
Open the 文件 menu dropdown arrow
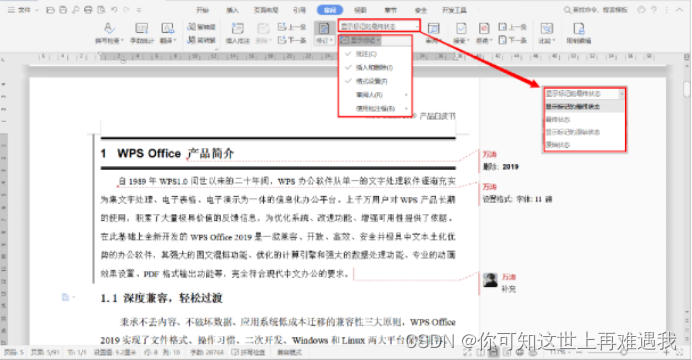[x=37, y=10]
